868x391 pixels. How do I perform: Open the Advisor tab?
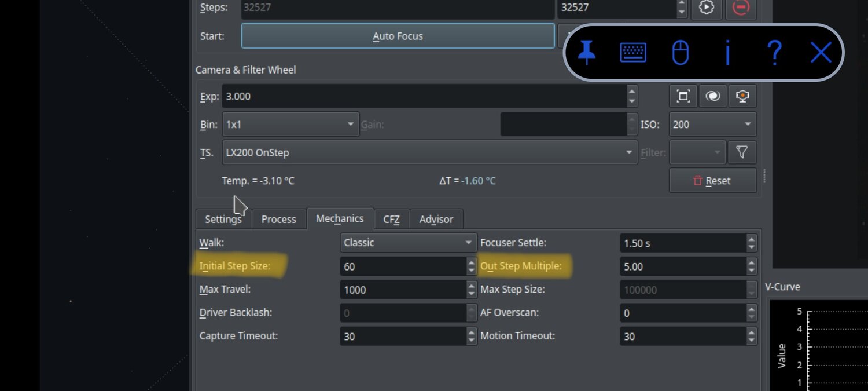436,219
